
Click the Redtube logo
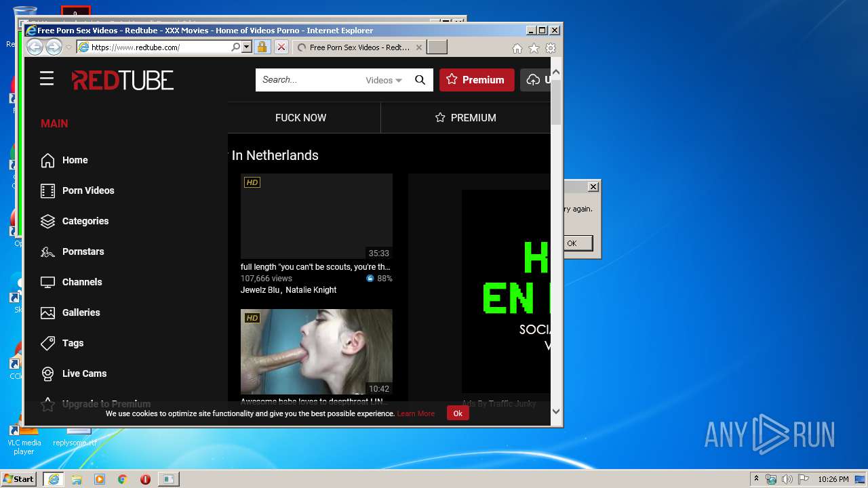click(123, 80)
